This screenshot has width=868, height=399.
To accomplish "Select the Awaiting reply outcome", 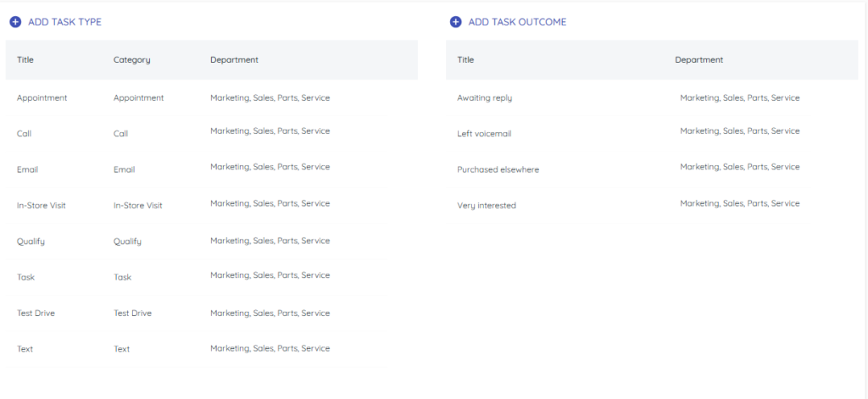I will point(484,98).
